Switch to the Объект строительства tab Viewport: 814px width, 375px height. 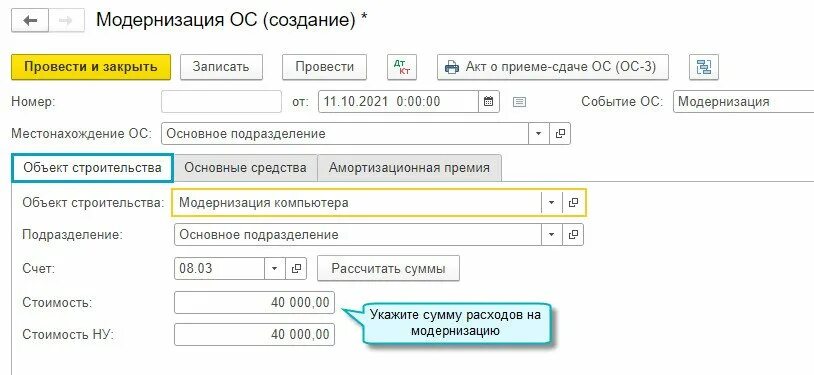(92, 168)
